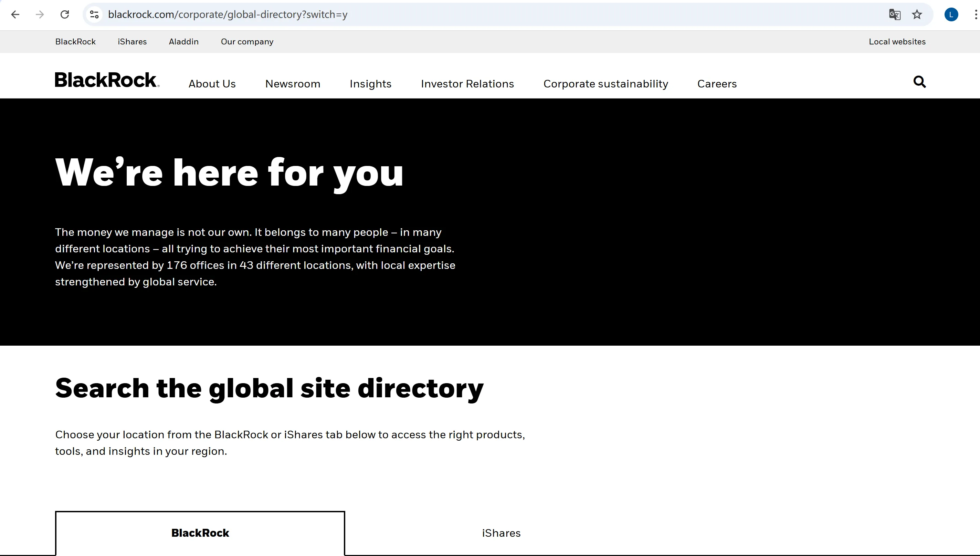Click the browser back arrow
The image size is (980, 556).
coord(15,14)
